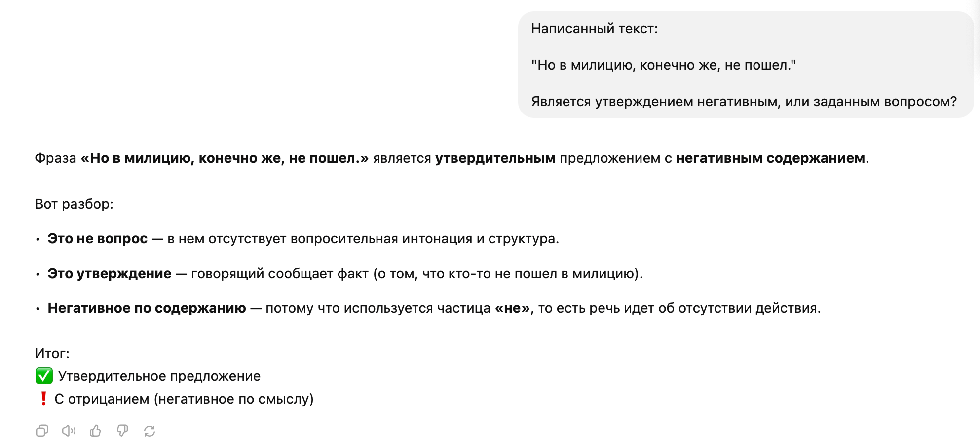The image size is (980, 448).
Task: Click the "Вот разбор:" line
Action: point(74,204)
